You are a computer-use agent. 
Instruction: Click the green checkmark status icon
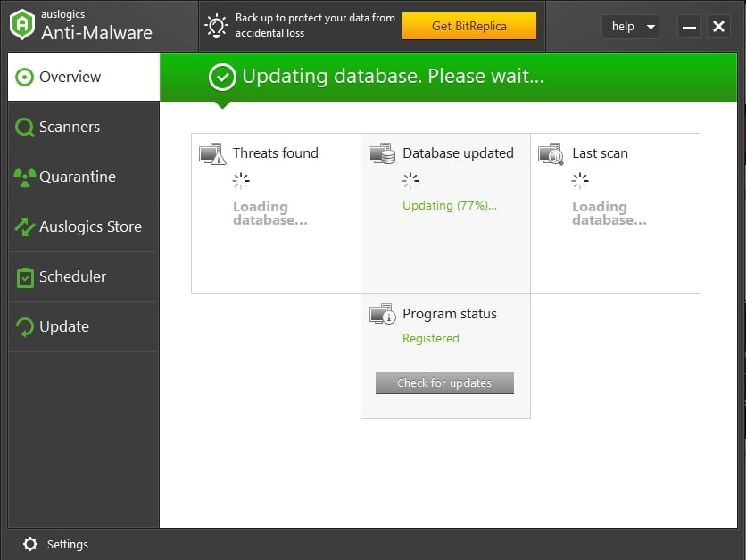(222, 78)
